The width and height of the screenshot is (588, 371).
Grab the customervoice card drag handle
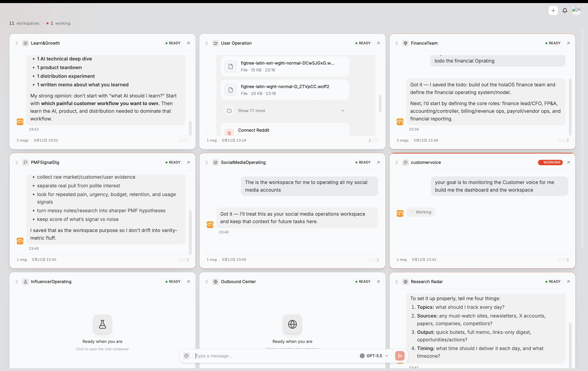[397, 163]
